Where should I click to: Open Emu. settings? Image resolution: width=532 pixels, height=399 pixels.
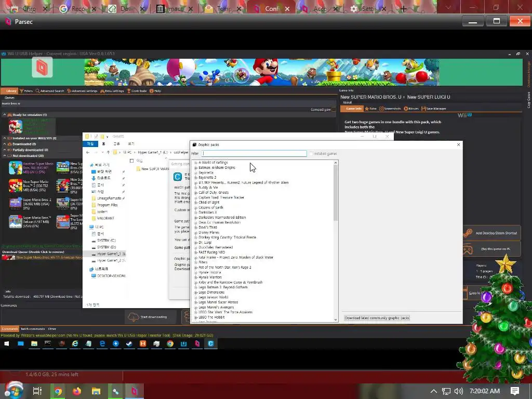pyautogui.click(x=112, y=91)
